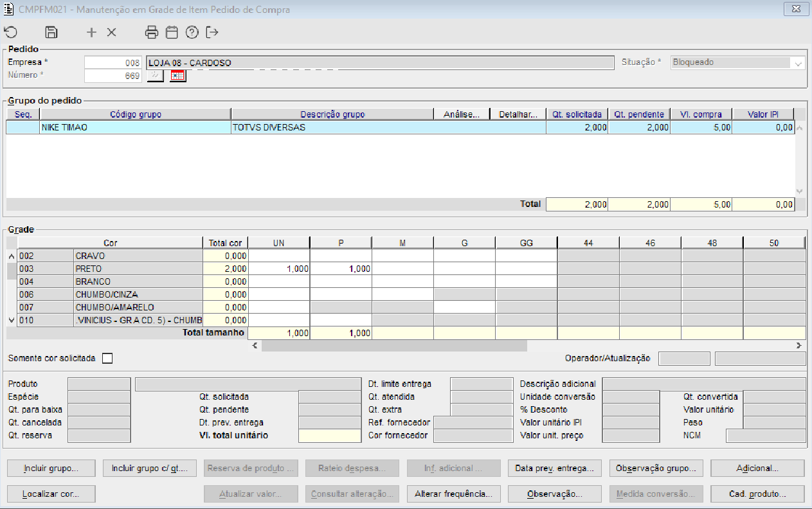Click Data prev. entrega... button

[554, 469]
